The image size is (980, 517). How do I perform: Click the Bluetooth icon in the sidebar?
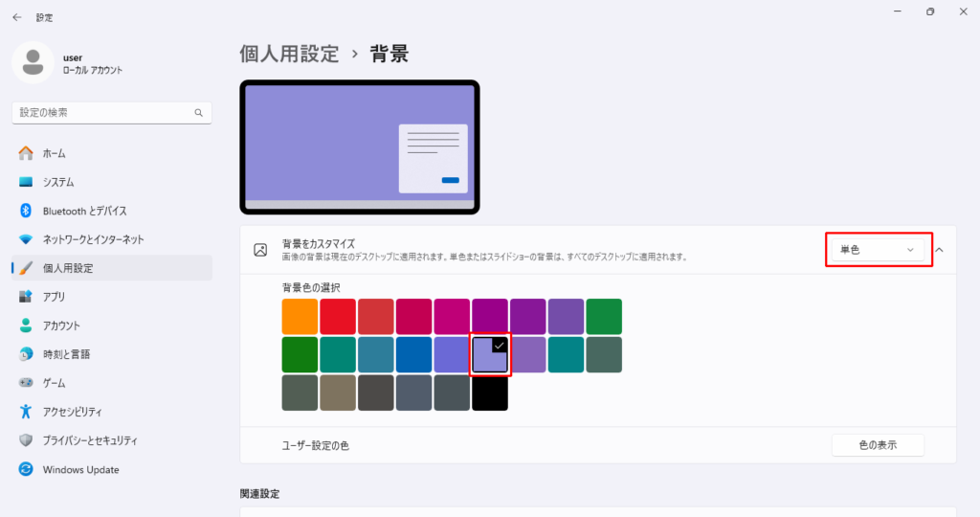(x=26, y=211)
